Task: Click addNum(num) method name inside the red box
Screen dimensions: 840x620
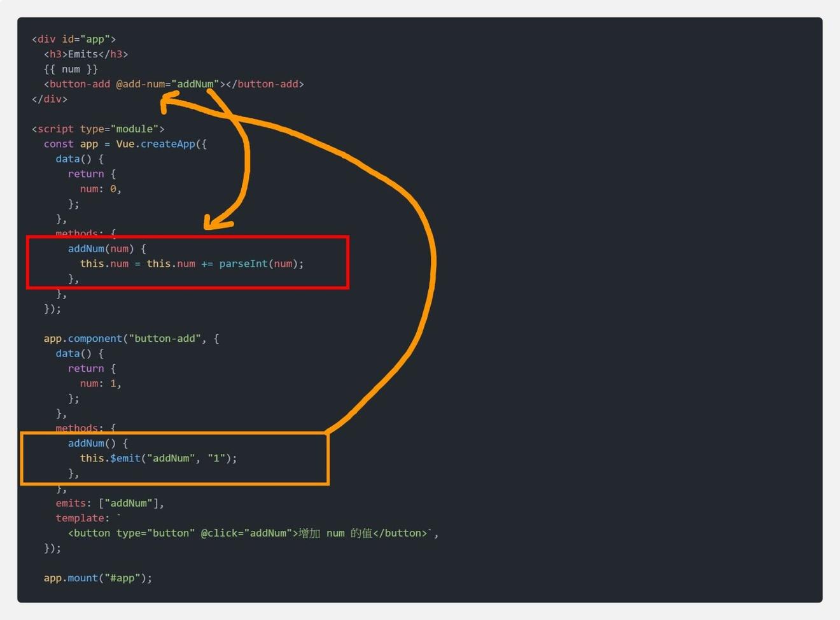Action: [x=86, y=249]
